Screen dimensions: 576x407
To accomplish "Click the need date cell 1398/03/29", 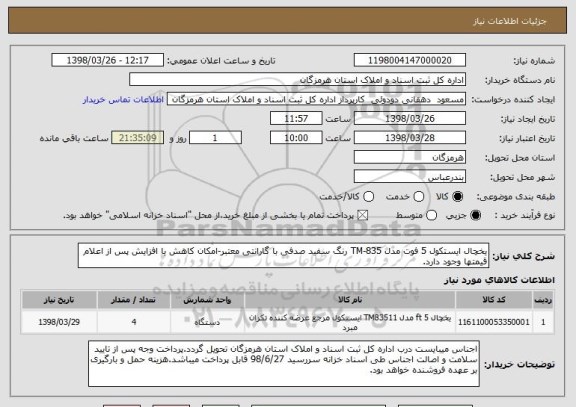I will coord(59,322).
